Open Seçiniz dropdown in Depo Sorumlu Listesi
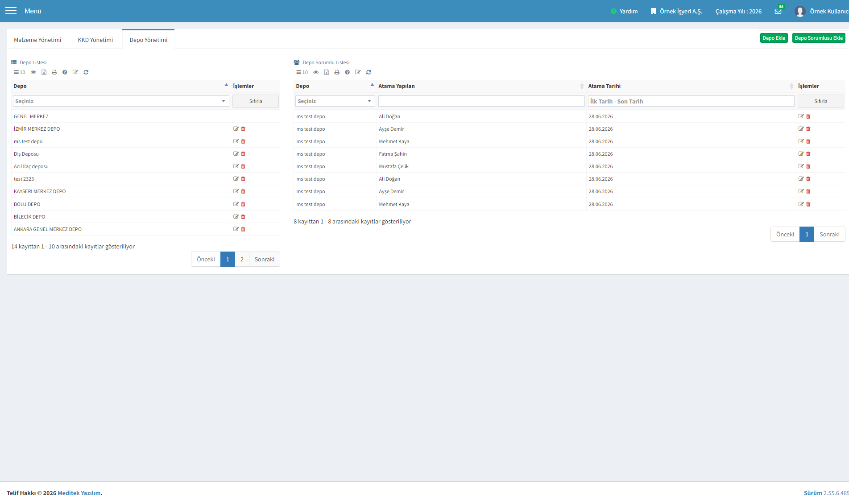Screen dimensions: 849x504 (x=335, y=101)
